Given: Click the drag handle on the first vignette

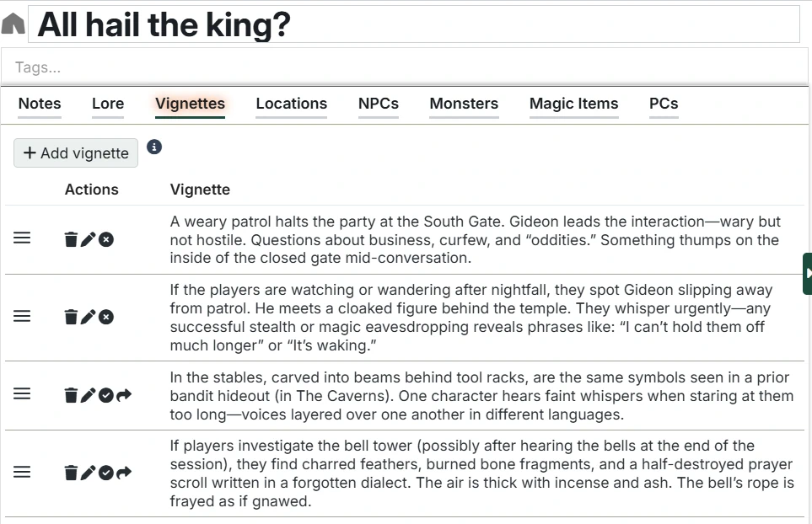Looking at the screenshot, I should point(21,238).
